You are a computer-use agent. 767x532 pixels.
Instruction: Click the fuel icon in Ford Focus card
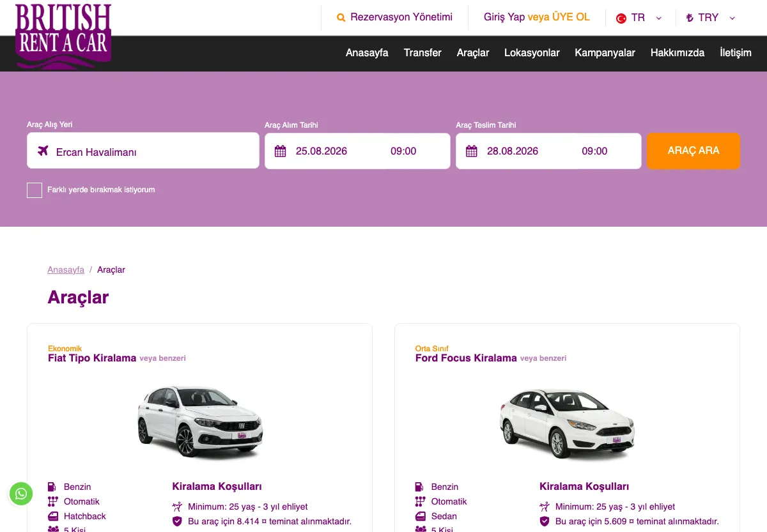[x=420, y=487]
